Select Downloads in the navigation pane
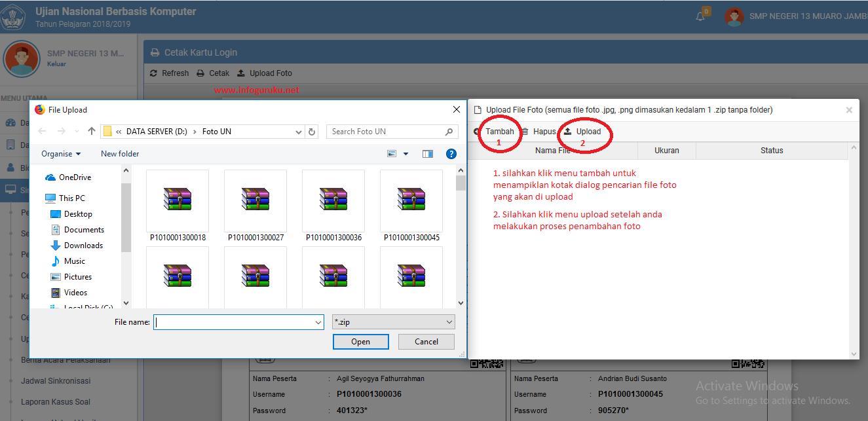 click(x=77, y=246)
